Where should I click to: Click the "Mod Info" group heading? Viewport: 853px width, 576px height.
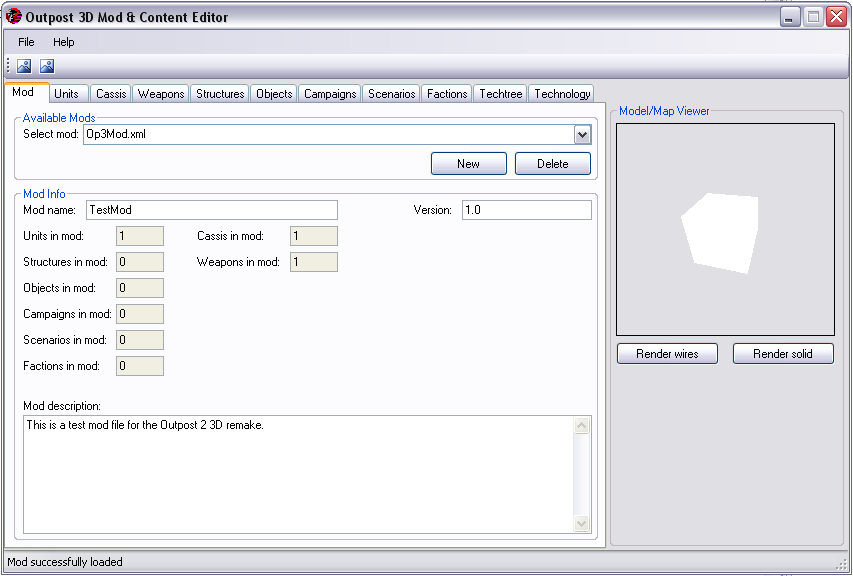point(44,194)
